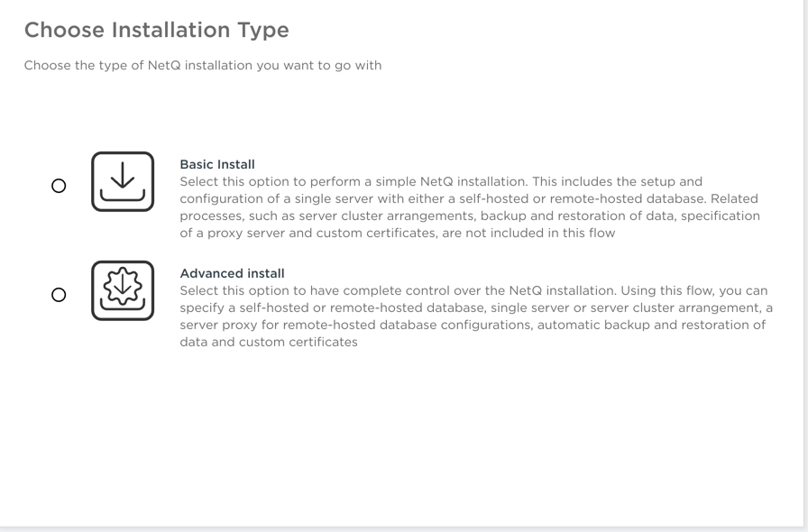808x532 pixels.
Task: Click the Advanced install description paragraph
Action: [x=473, y=316]
